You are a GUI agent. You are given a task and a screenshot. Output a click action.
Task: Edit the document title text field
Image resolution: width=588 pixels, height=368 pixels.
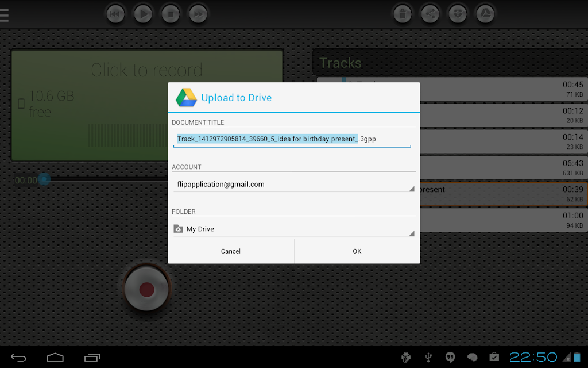tap(292, 139)
